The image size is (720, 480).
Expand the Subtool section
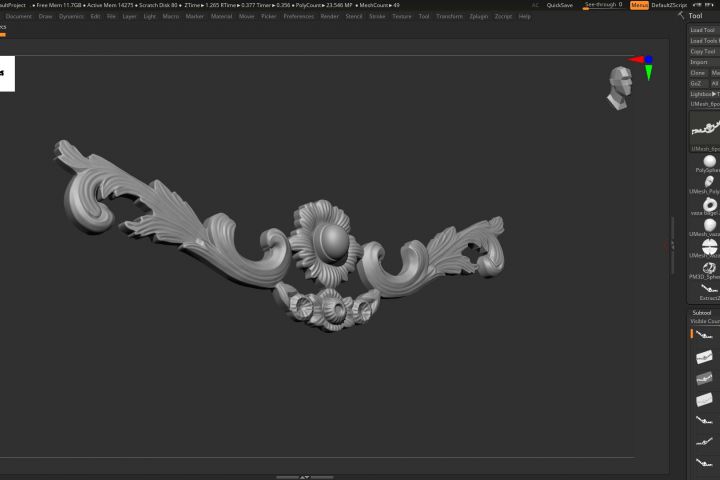[x=701, y=312]
